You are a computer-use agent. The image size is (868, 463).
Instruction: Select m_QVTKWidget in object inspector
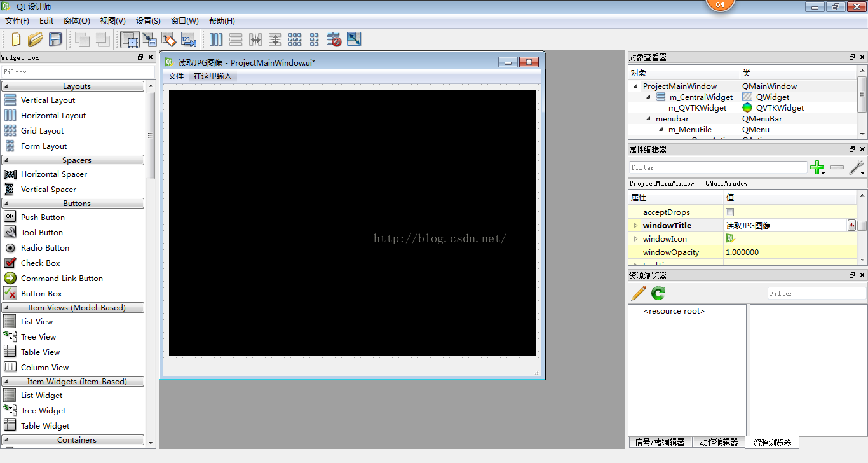697,108
